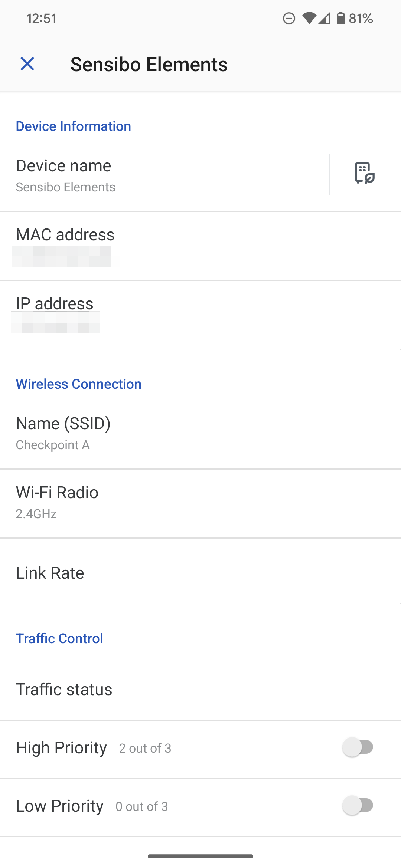Viewport: 401px width, 868px height.
Task: Tap the IP address entry
Action: pos(200,315)
